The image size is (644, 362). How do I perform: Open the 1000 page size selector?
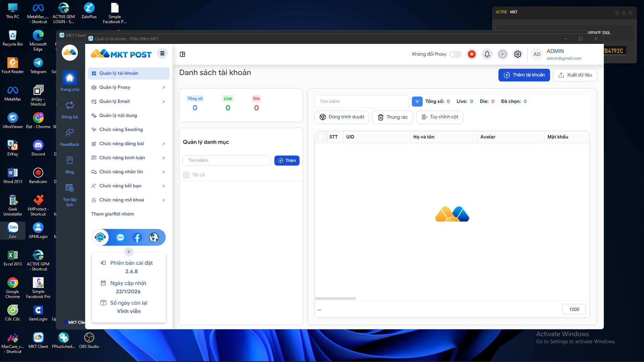click(x=574, y=309)
